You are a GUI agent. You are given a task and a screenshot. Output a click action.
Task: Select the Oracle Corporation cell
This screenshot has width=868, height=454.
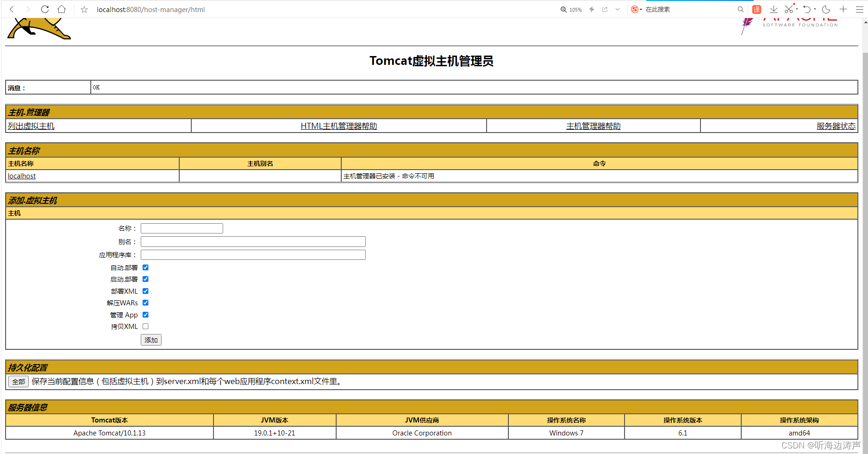coord(422,433)
